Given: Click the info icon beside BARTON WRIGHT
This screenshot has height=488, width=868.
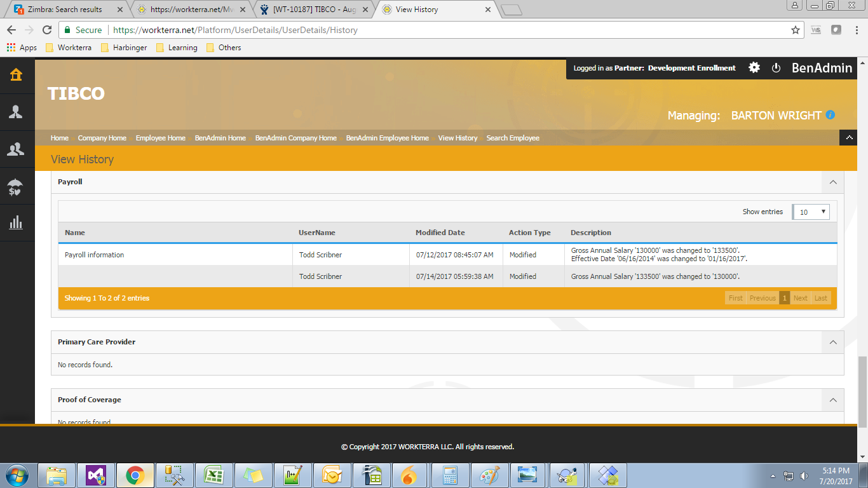Looking at the screenshot, I should coord(830,115).
